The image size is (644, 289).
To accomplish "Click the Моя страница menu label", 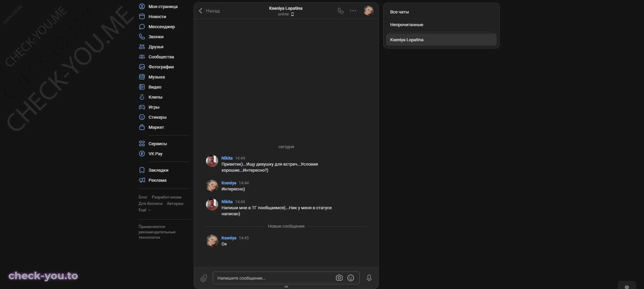I will pyautogui.click(x=163, y=6).
